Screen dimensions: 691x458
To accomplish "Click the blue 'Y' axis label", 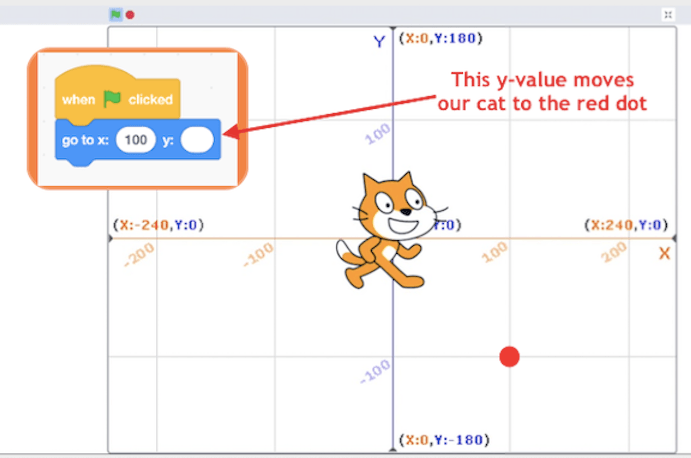I will click(x=379, y=41).
